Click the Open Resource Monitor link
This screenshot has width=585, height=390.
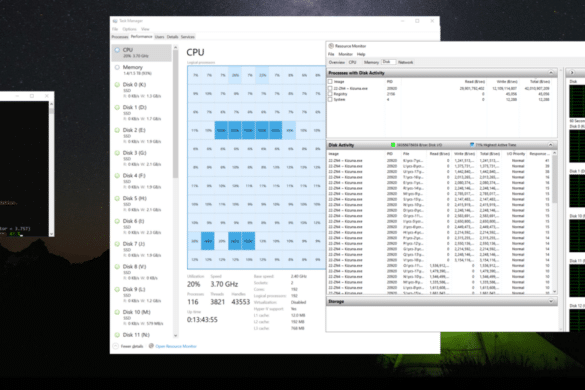click(x=176, y=346)
